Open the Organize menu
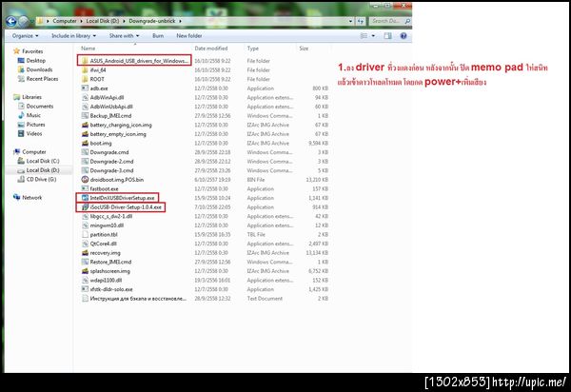This screenshot has height=392, width=571. pyautogui.click(x=25, y=35)
